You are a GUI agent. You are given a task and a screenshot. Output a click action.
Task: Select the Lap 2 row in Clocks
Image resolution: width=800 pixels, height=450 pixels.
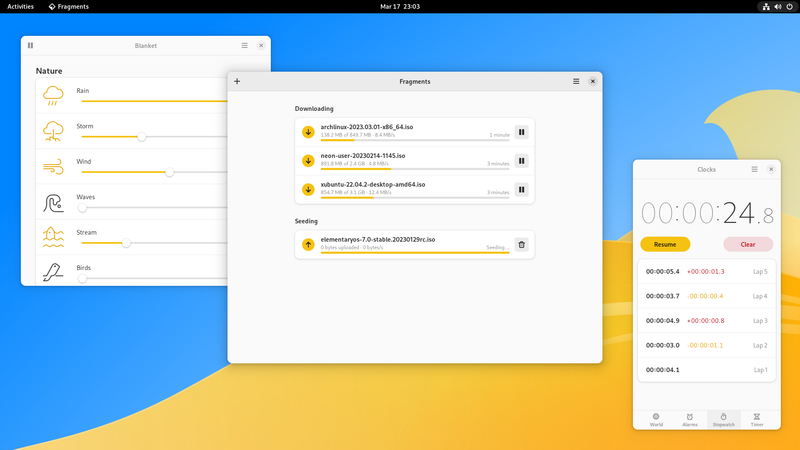click(x=707, y=345)
